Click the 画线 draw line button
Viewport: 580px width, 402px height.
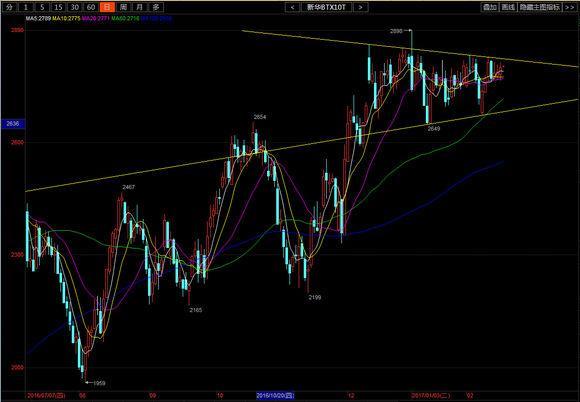click(509, 7)
